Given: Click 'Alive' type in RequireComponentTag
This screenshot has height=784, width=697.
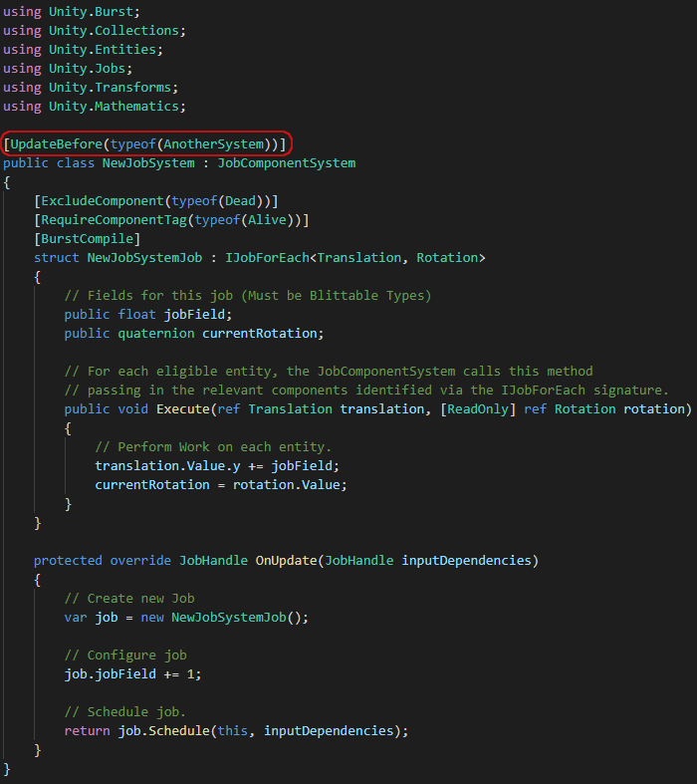Looking at the screenshot, I should pos(267,220).
